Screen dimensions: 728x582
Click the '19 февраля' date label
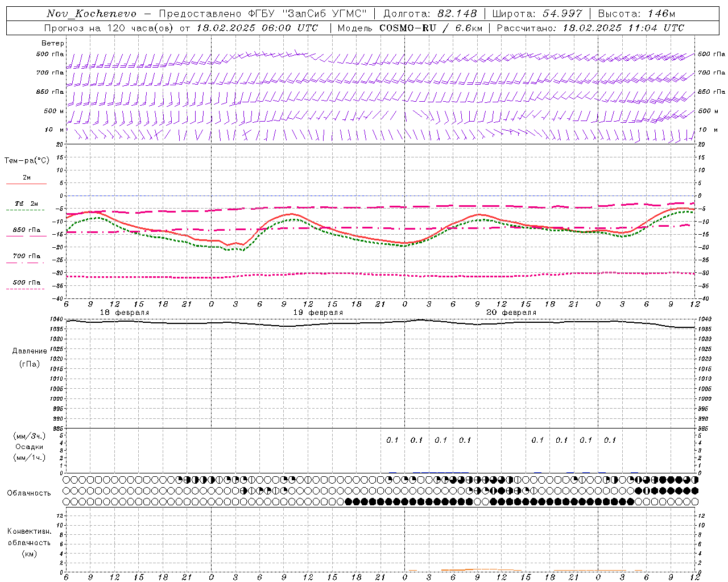click(x=318, y=313)
